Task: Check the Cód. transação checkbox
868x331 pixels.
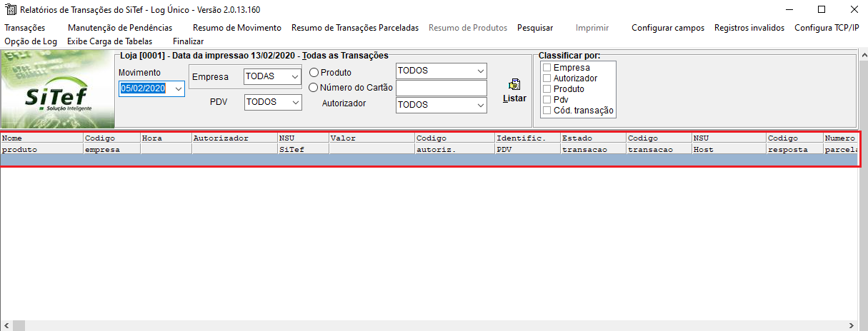Action: pyautogui.click(x=547, y=111)
